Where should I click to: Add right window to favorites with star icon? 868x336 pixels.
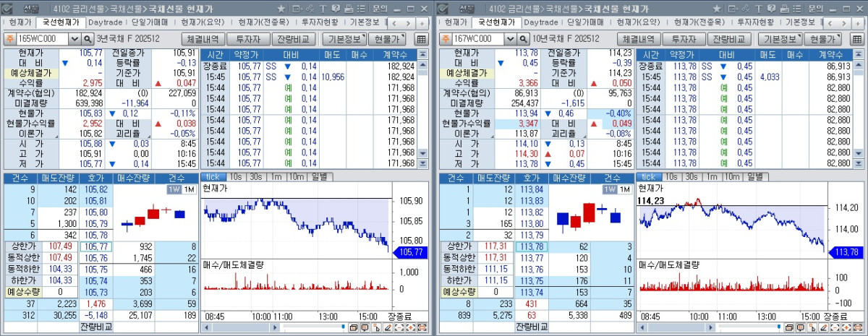pyautogui.click(x=716, y=9)
